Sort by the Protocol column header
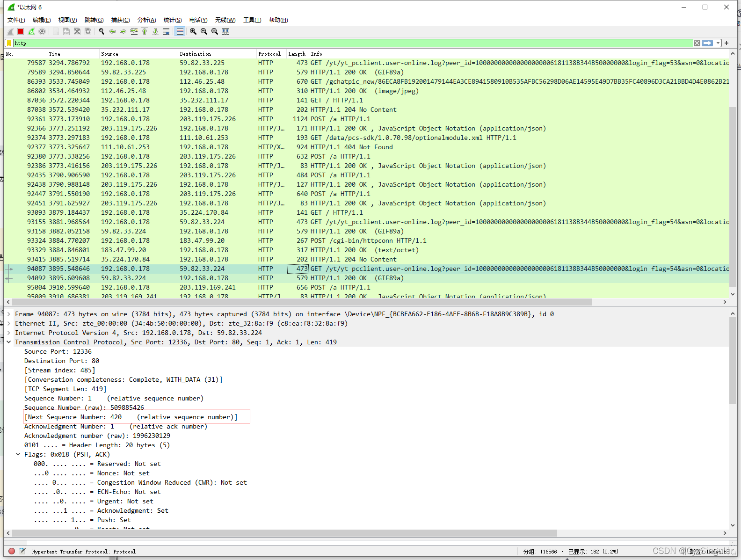Image resolution: width=741 pixels, height=560 pixels. point(271,54)
